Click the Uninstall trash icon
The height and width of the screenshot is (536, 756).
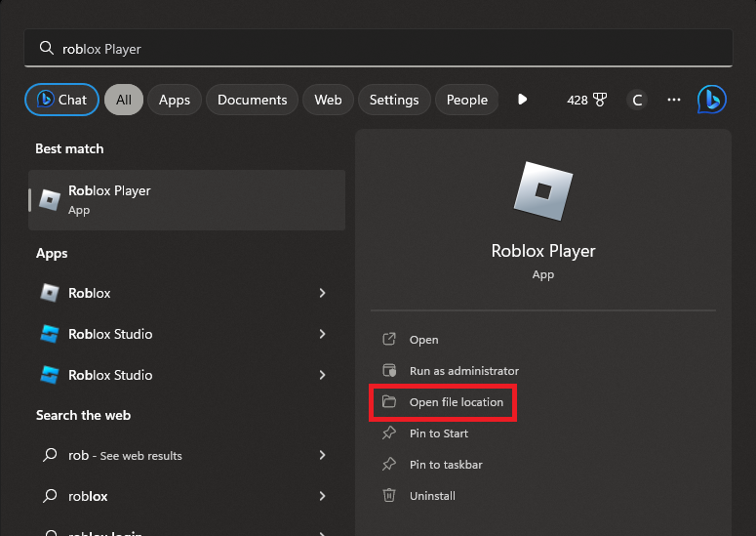389,496
